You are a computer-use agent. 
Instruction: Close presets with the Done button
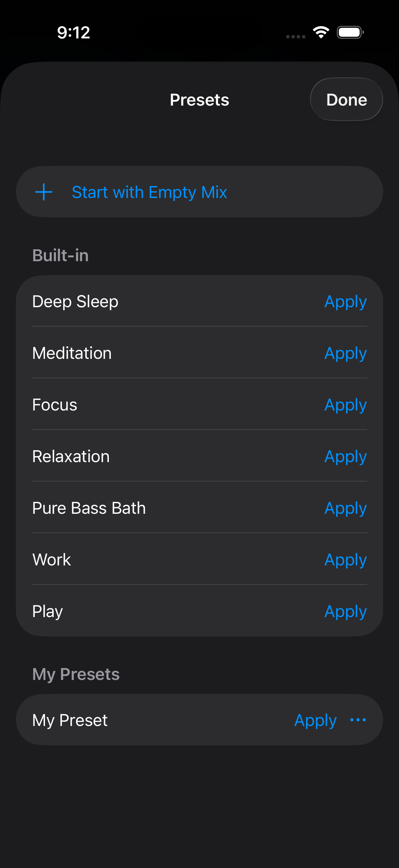pyautogui.click(x=346, y=99)
